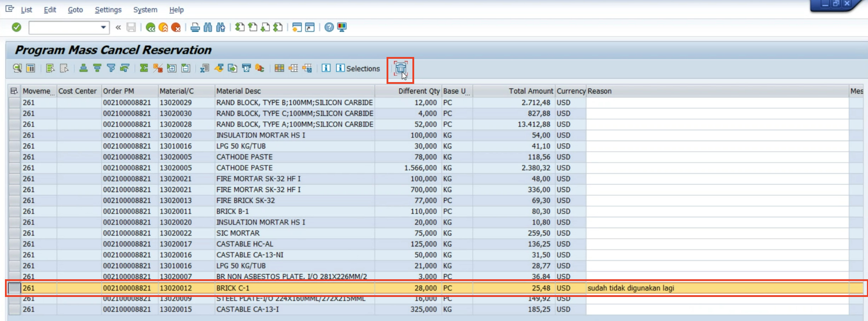Select row of RAND BLOCK TYPE B

tap(14, 103)
